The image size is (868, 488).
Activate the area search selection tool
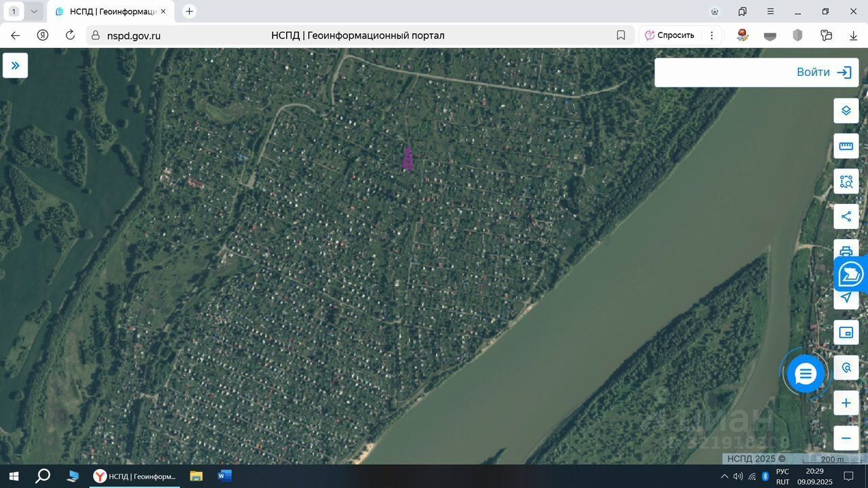[846, 182]
